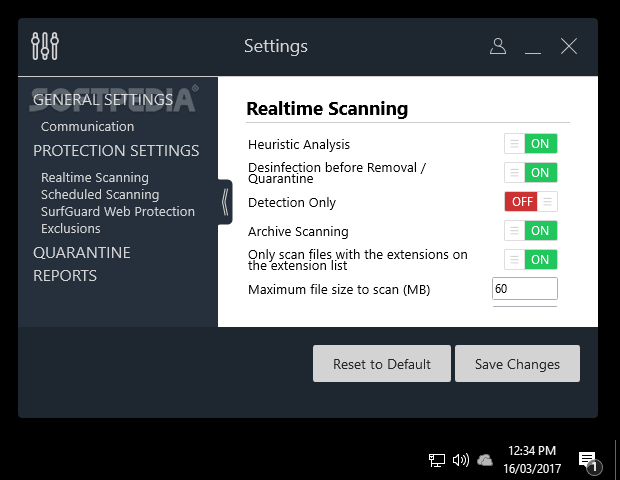Open the QUARANTINE section
This screenshot has width=620, height=480.
82,253
